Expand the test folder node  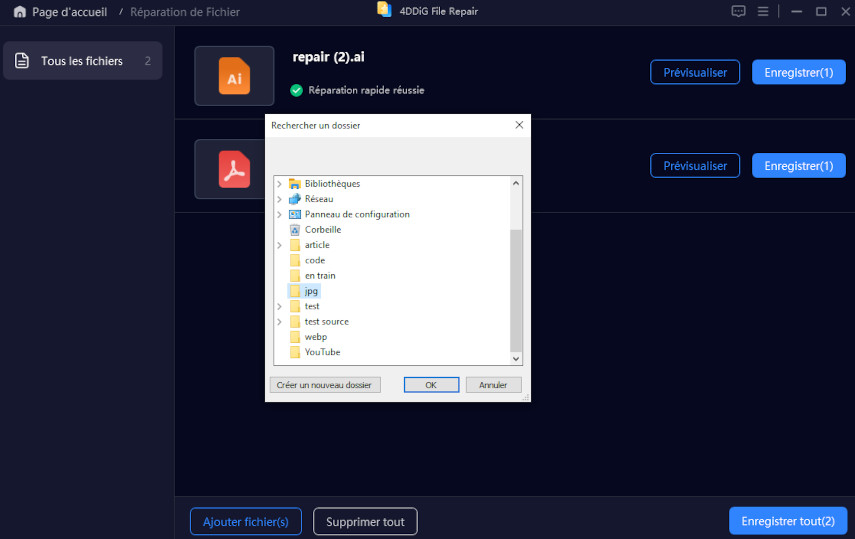[x=280, y=306]
